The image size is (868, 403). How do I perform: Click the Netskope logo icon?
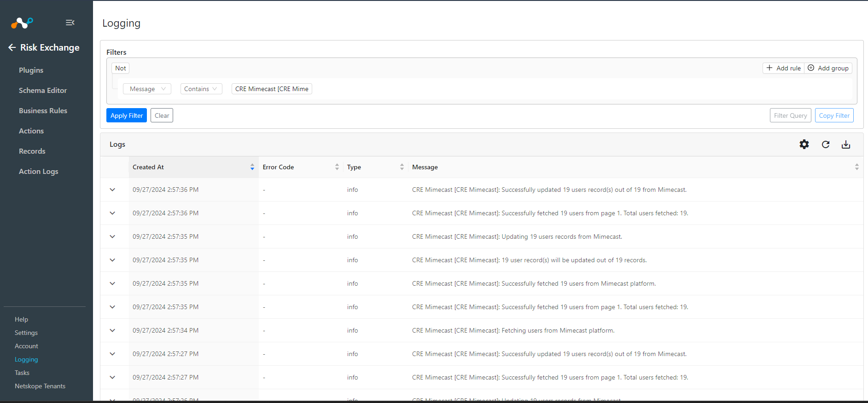22,23
